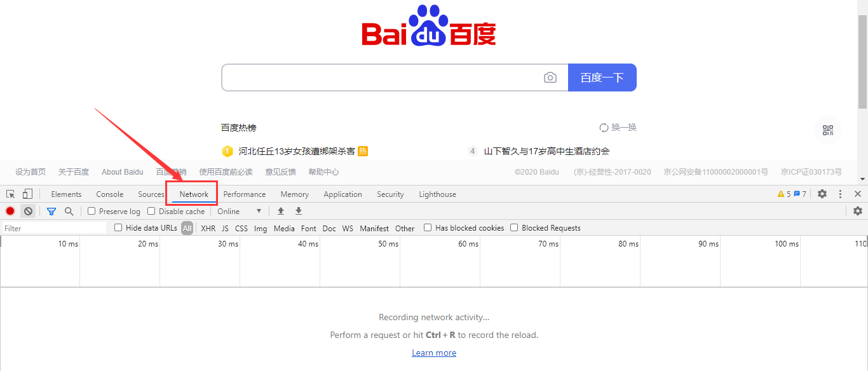Click the 百度一下 search button

pos(602,78)
